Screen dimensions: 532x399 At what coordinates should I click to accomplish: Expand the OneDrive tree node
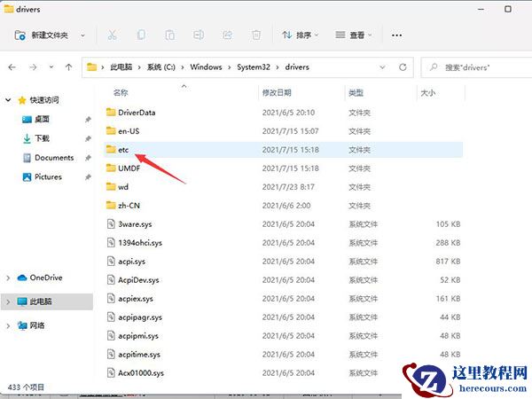[8, 278]
